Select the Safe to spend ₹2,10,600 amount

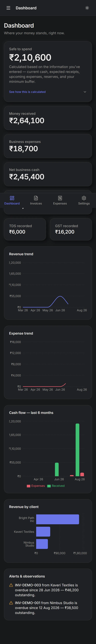pos(30,58)
